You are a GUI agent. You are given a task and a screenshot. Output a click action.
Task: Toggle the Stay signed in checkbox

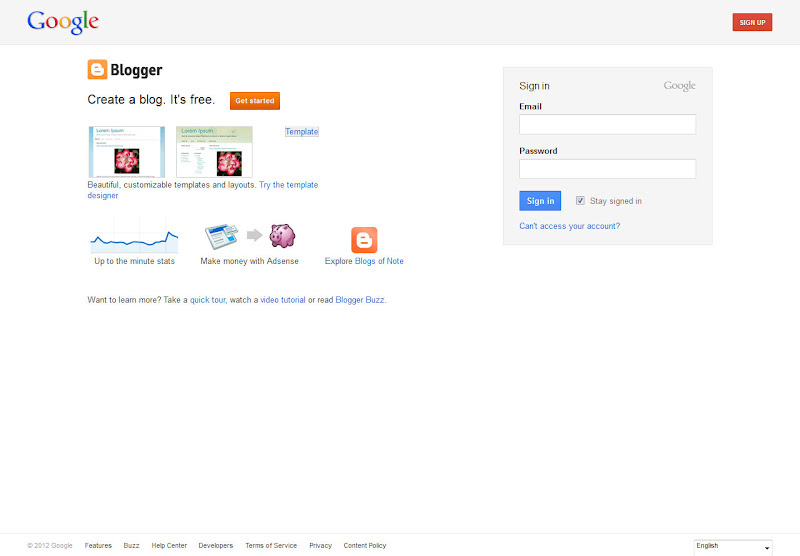pos(580,200)
